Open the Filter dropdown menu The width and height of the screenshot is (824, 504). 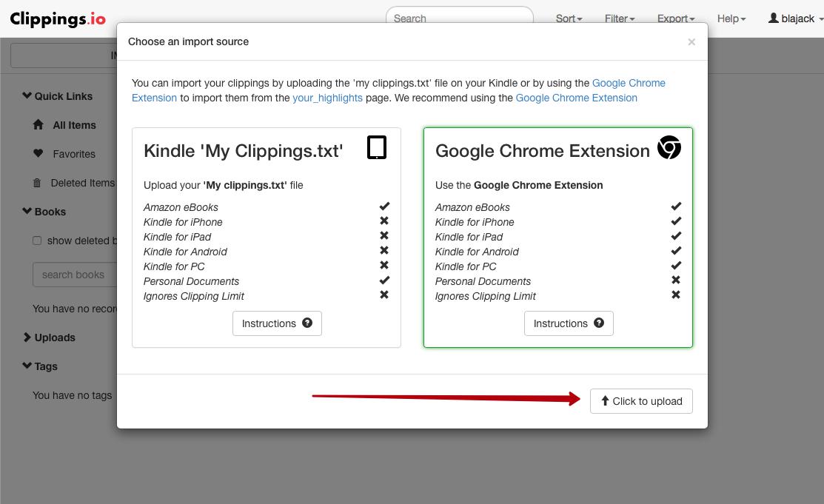tap(619, 19)
